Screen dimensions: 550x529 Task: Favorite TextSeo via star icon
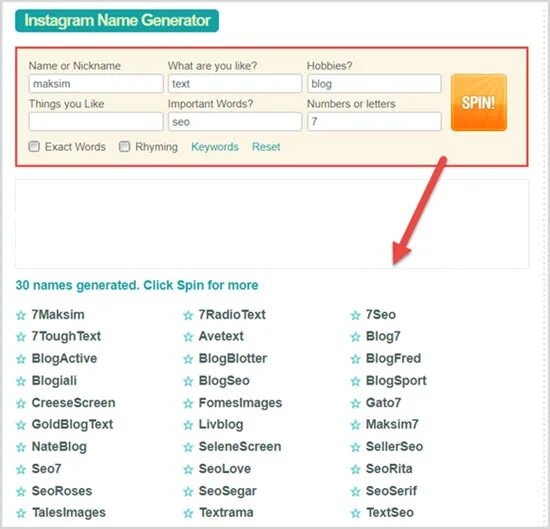coord(356,514)
